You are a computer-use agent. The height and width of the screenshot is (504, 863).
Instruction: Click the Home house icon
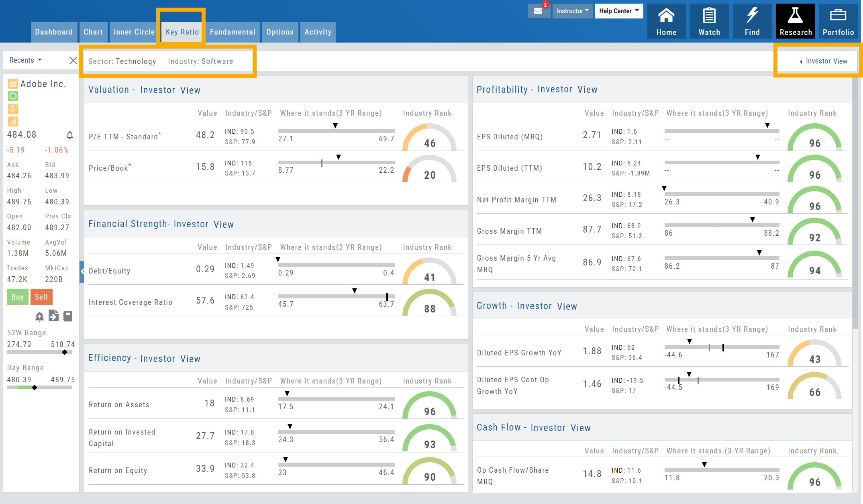[666, 21]
